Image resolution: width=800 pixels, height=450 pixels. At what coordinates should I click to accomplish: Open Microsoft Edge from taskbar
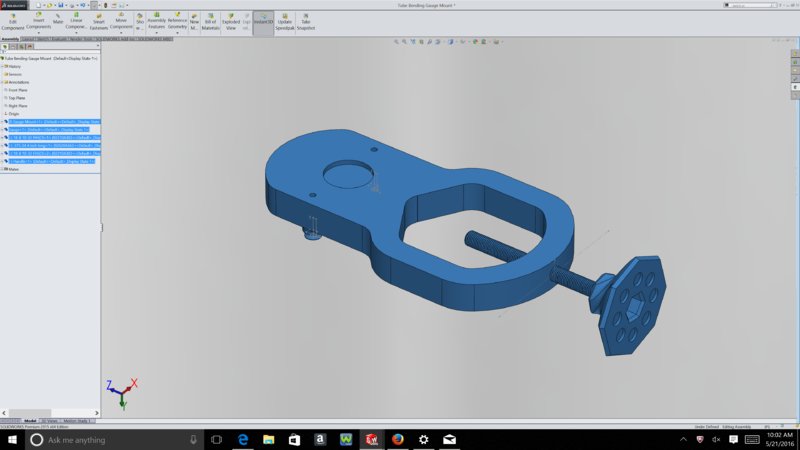(x=243, y=439)
